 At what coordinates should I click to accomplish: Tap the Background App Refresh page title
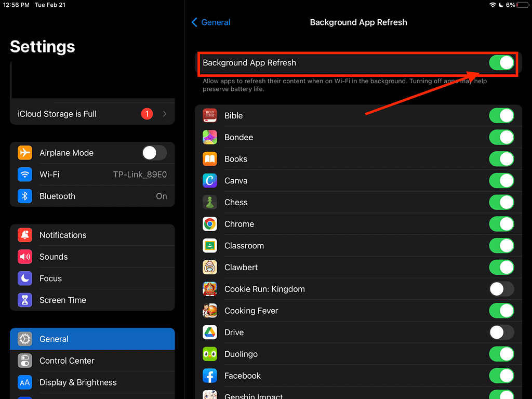coord(358,22)
